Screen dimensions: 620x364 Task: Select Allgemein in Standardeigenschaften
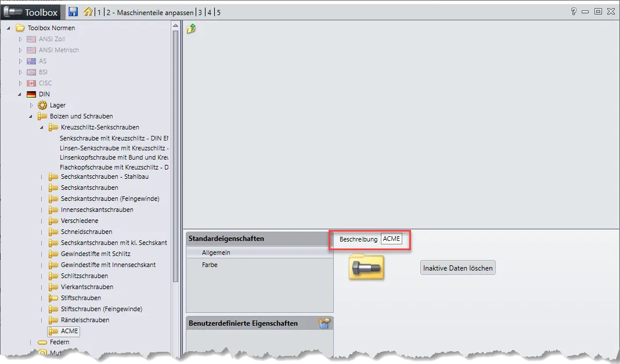(x=216, y=253)
